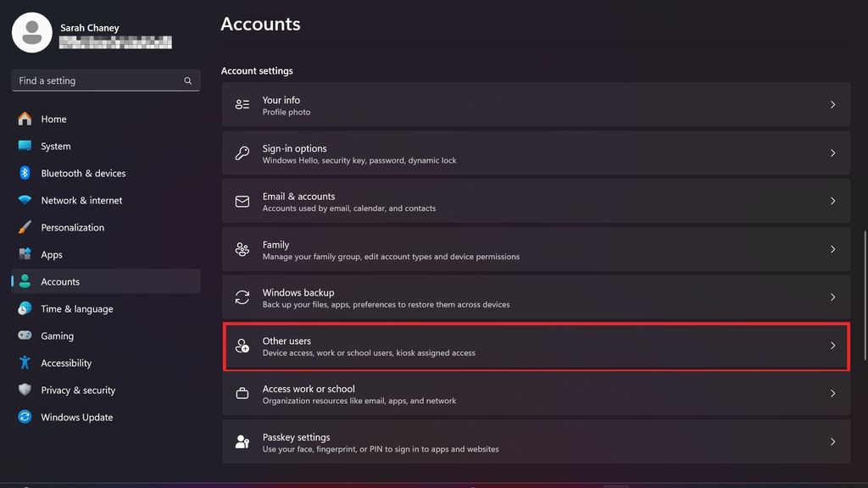Viewport: 868px width, 488px height.
Task: Click the Home icon in the sidebar
Action: [26, 119]
